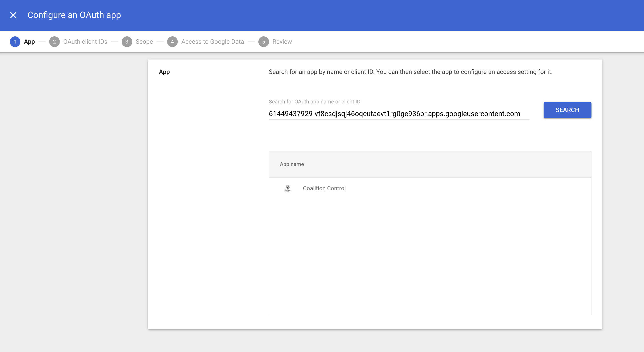
Task: Click the step 1 circle icon
Action: click(x=15, y=42)
